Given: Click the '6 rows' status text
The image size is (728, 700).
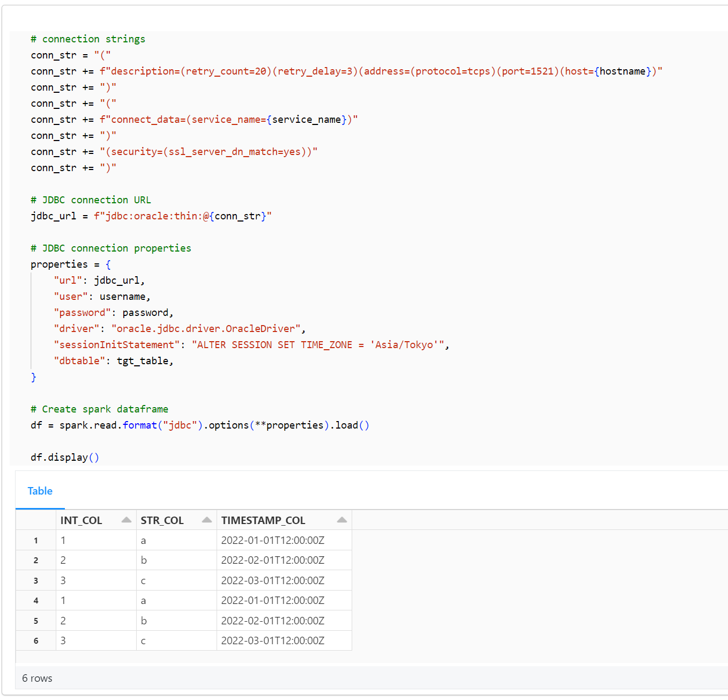Looking at the screenshot, I should [37, 678].
